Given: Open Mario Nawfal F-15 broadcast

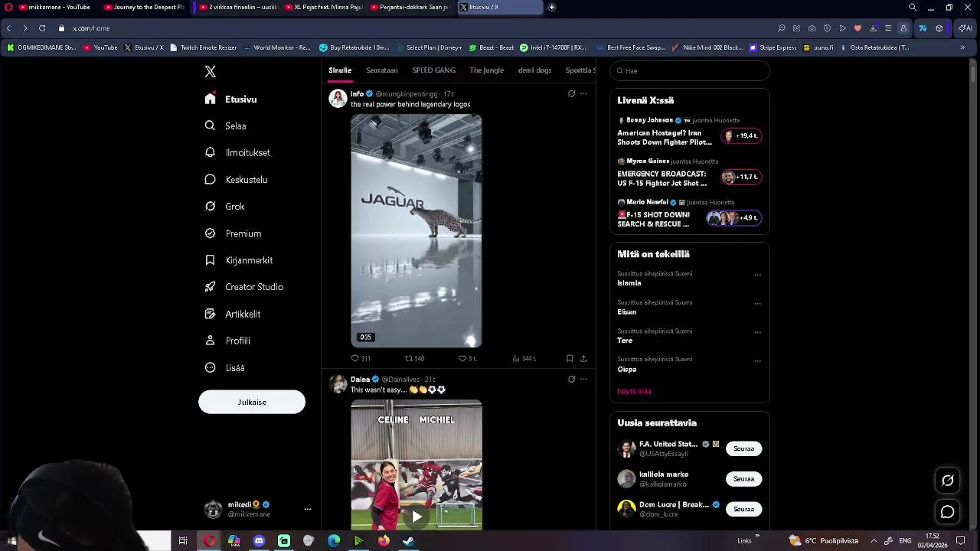Looking at the screenshot, I should click(689, 214).
